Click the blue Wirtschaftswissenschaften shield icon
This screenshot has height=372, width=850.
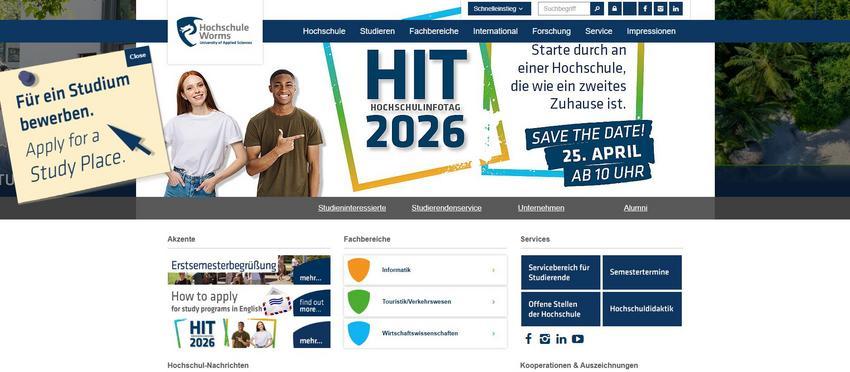pos(358,333)
